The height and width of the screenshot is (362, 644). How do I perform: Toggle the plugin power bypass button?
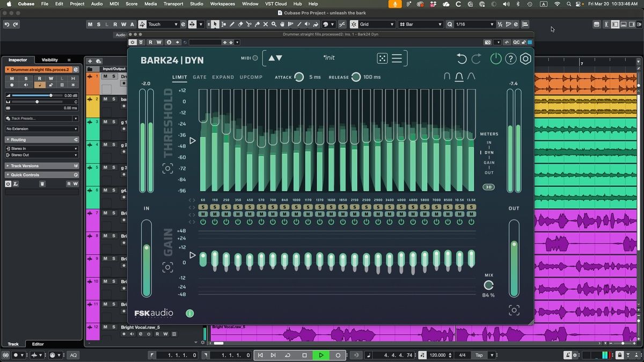point(495,59)
